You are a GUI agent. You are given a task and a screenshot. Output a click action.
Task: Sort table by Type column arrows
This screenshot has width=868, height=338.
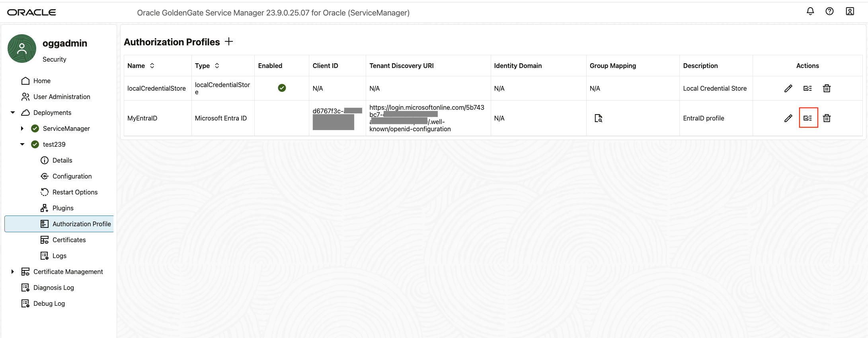pos(217,66)
